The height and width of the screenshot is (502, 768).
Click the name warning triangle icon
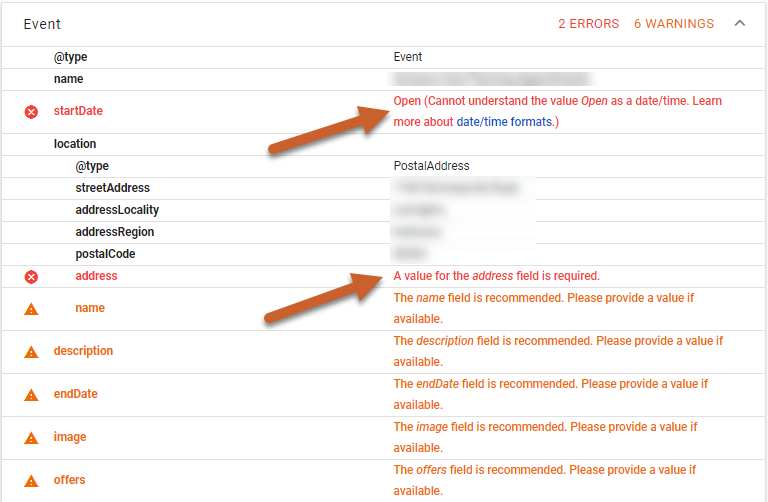tap(31, 309)
